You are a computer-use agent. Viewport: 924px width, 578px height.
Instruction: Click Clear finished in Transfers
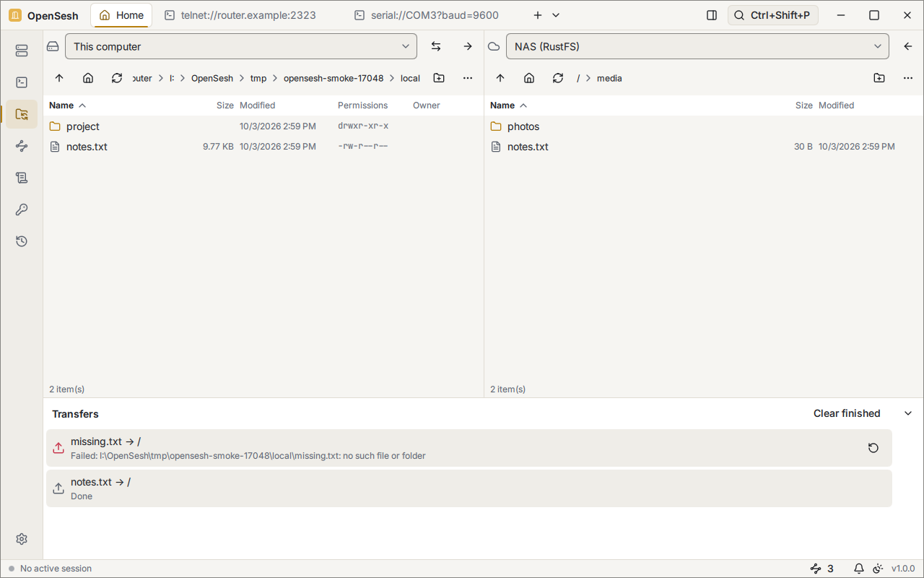pyautogui.click(x=847, y=413)
